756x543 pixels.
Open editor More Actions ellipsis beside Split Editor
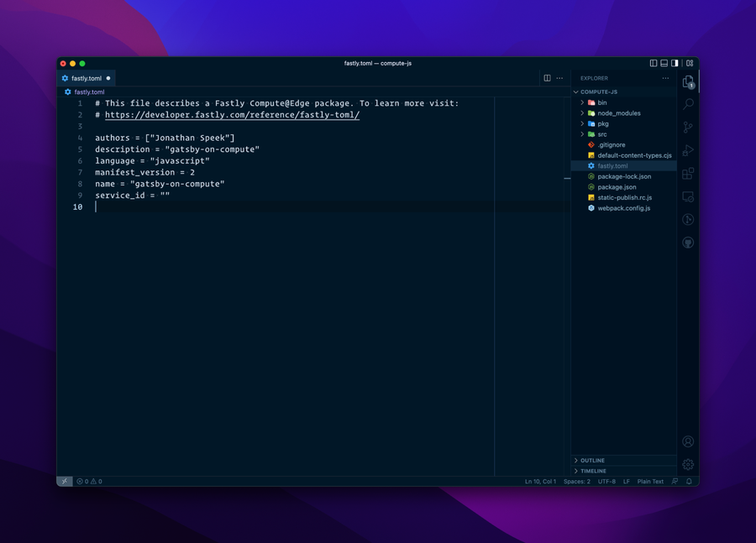559,78
